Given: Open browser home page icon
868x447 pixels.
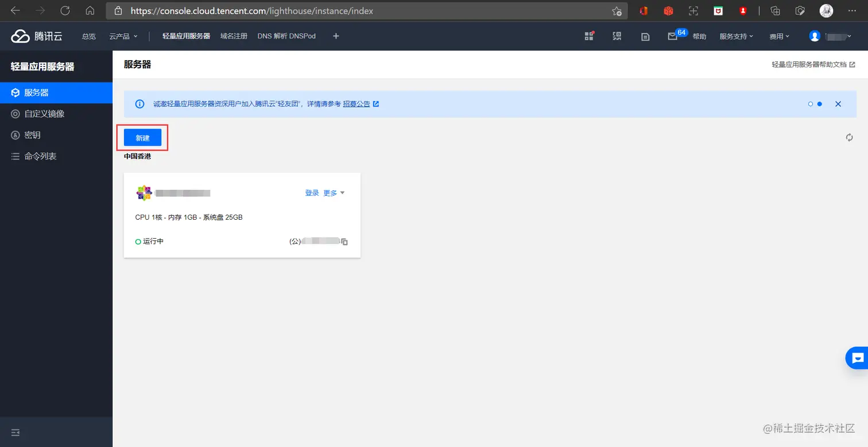Looking at the screenshot, I should click(x=90, y=10).
